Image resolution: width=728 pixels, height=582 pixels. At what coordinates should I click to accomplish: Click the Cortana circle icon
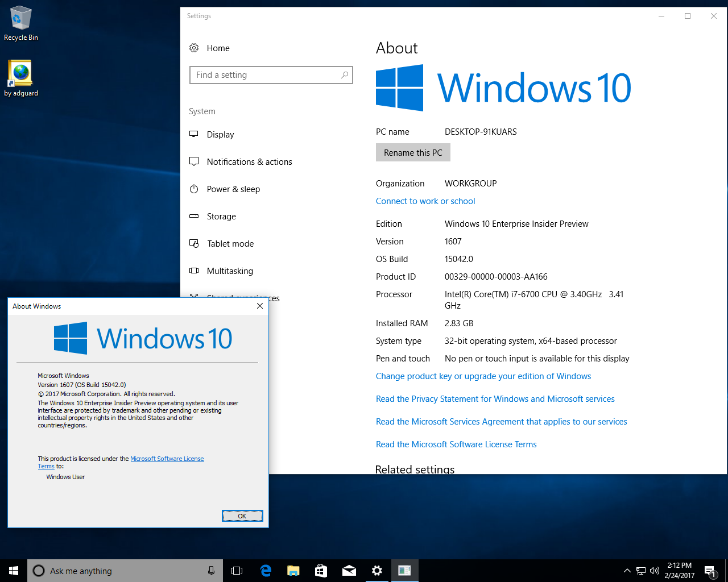click(x=39, y=571)
